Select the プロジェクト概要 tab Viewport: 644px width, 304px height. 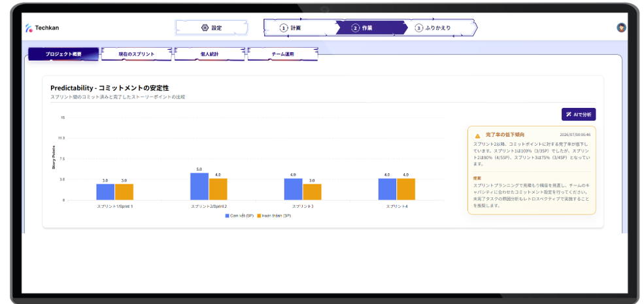coord(63,54)
